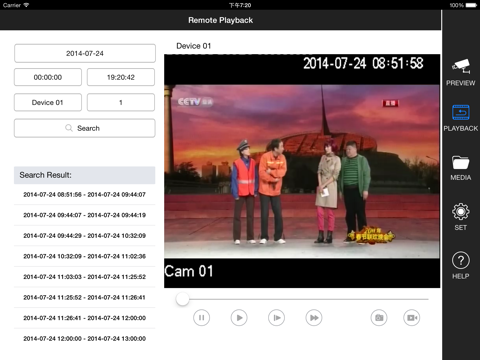The width and height of the screenshot is (480, 360).
Task: Open the 2014-07-24 date picker
Action: [85, 53]
